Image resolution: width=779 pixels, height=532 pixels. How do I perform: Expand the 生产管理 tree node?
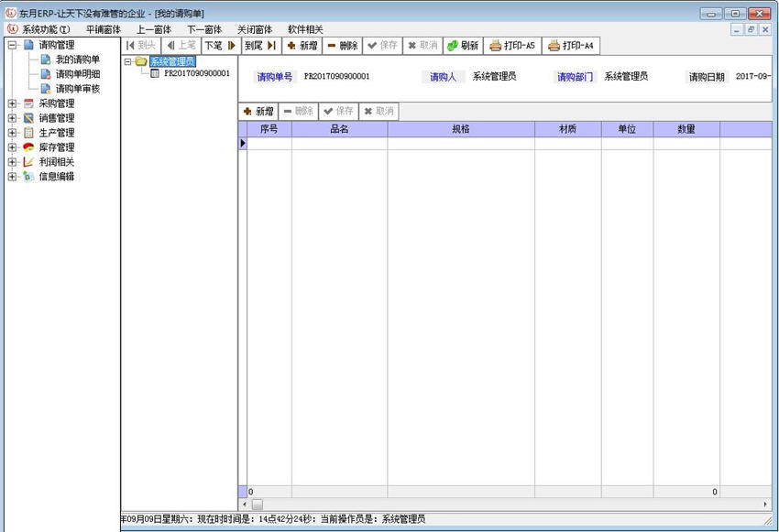pos(13,133)
